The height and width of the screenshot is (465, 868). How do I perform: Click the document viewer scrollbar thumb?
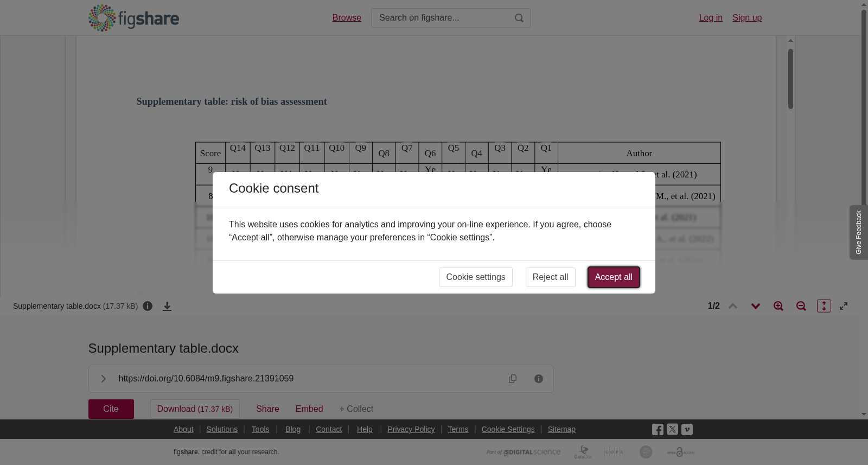click(x=790, y=79)
